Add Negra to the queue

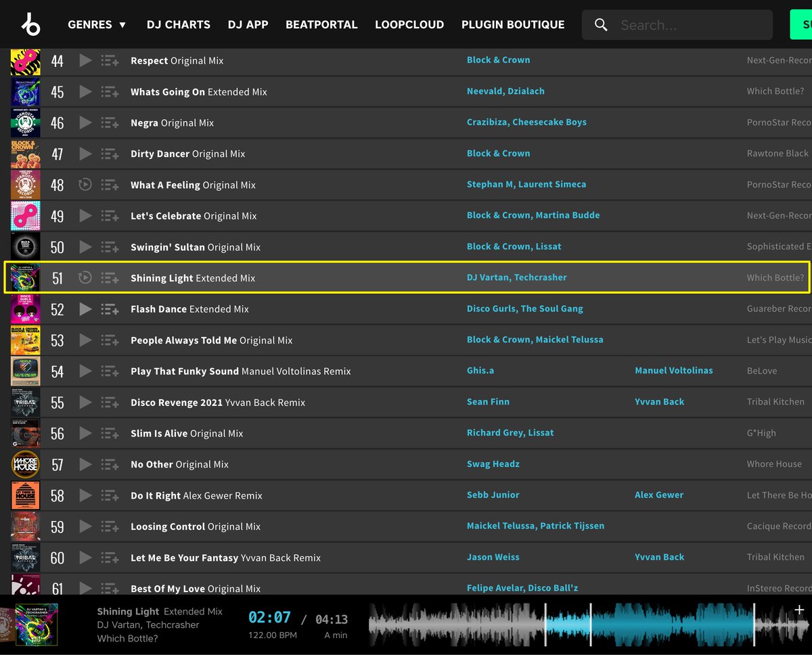click(110, 123)
